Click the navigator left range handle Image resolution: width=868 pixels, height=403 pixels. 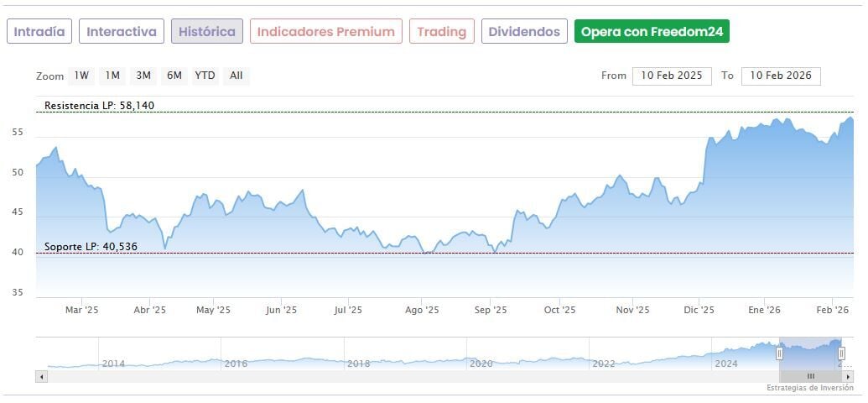(x=779, y=354)
